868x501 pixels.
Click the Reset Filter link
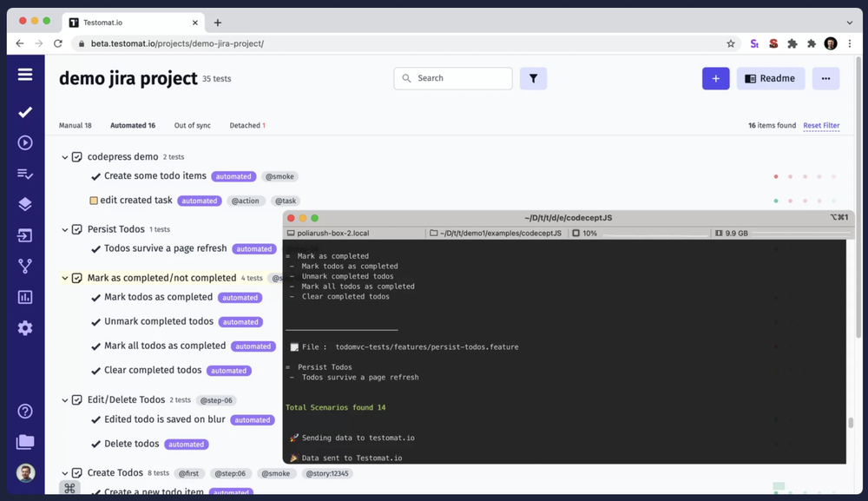click(x=821, y=125)
